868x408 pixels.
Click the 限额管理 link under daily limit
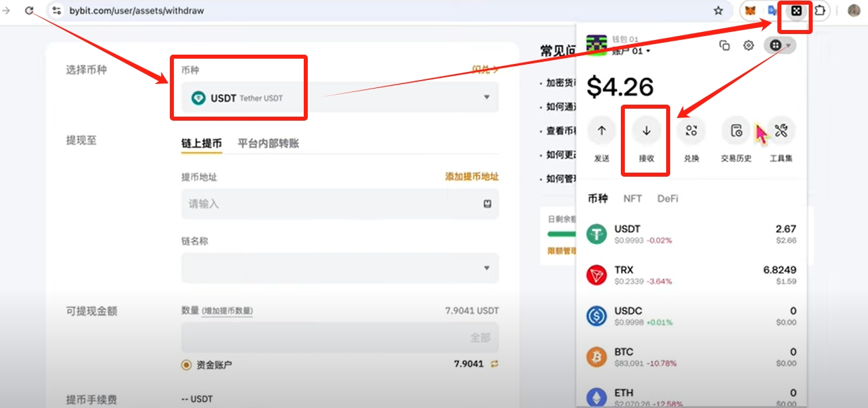coord(561,251)
